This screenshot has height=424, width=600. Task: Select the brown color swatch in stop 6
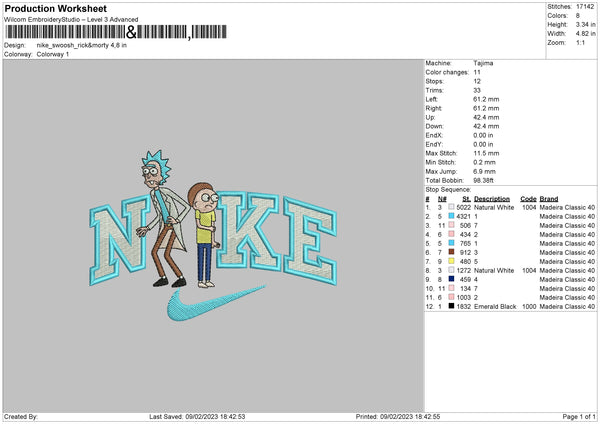[x=452, y=252]
